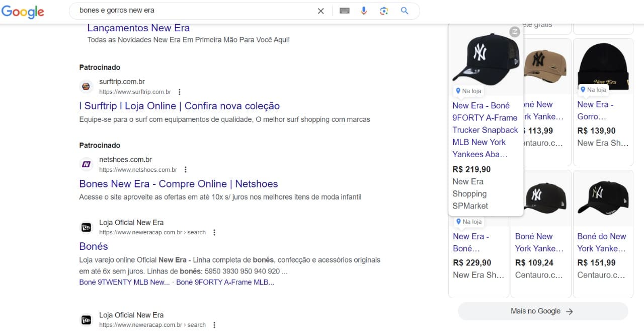
Task: Click the surftrip.com.br favicon
Action: click(x=87, y=87)
